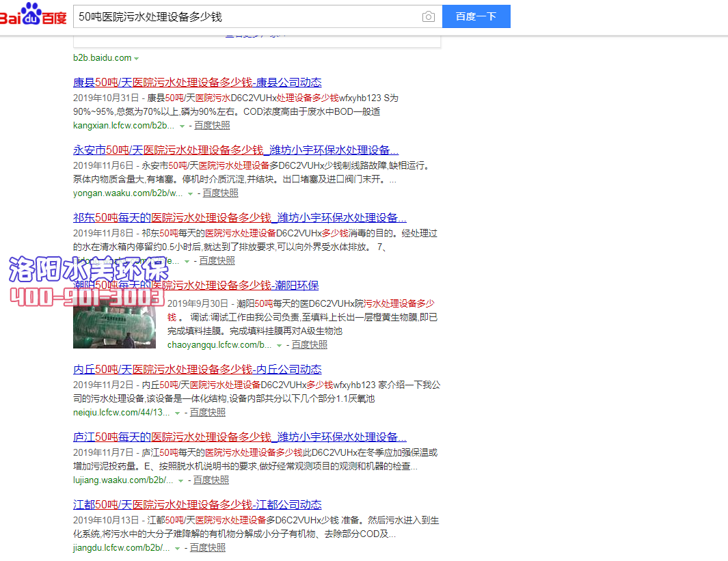Viewport: 728px width, 561px height.
Task: Click the date text 2019年10月13日
Action: pos(106,521)
